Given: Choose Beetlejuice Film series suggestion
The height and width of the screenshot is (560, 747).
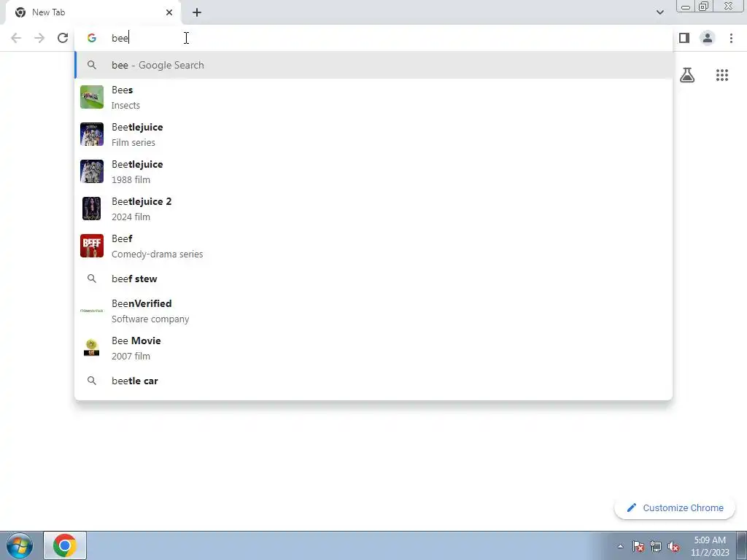Looking at the screenshot, I should [x=374, y=134].
